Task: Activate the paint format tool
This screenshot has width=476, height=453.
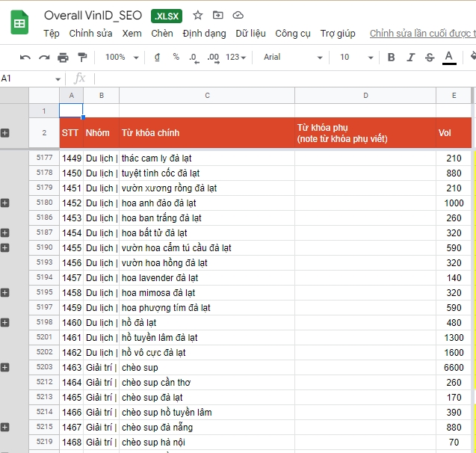Action: point(82,57)
